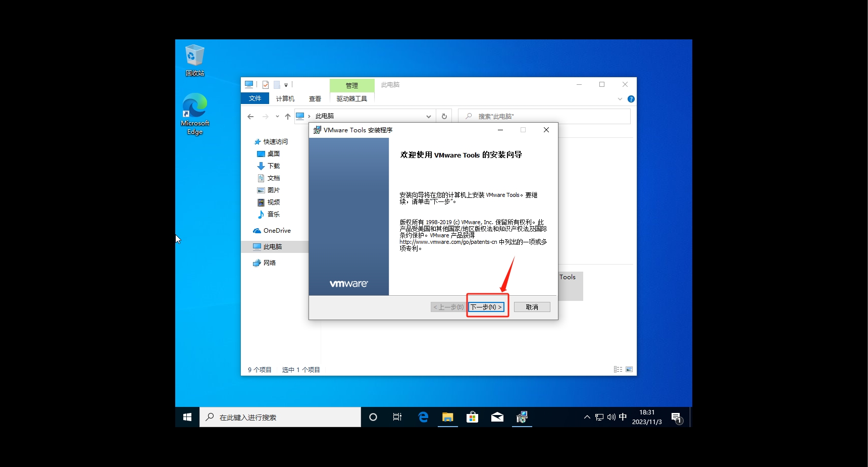Open the View (查看) ribbon tab

pyautogui.click(x=315, y=98)
